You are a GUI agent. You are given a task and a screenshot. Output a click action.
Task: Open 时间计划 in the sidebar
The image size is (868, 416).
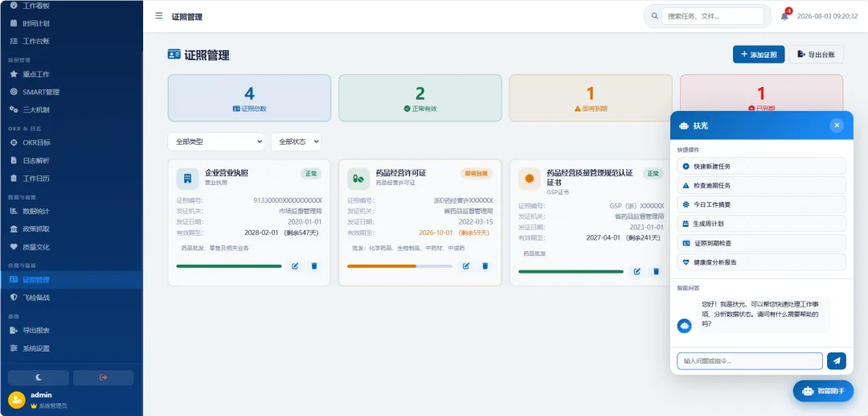71,23
